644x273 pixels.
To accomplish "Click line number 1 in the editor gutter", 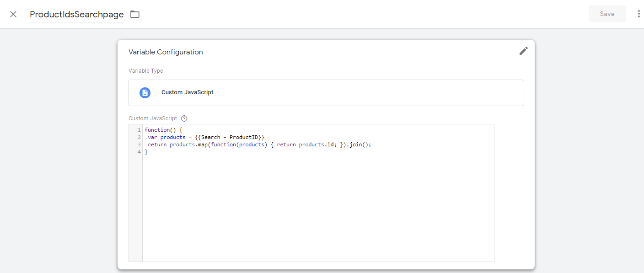I will pyautogui.click(x=139, y=130).
